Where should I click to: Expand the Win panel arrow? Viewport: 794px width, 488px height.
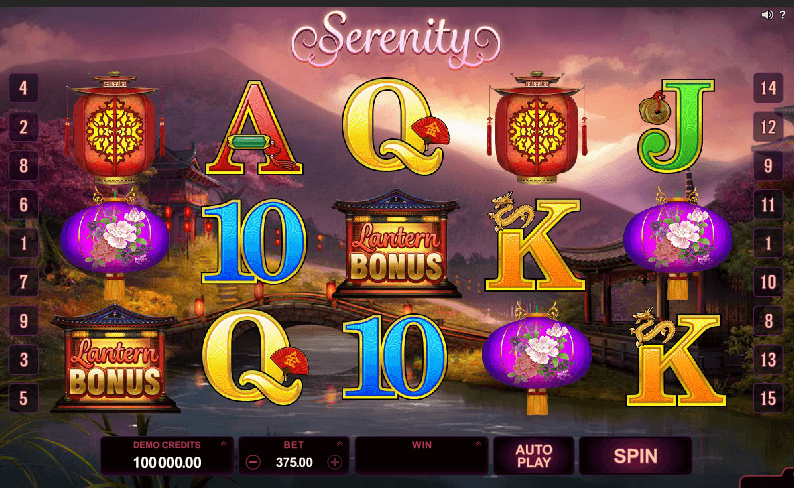[x=478, y=443]
